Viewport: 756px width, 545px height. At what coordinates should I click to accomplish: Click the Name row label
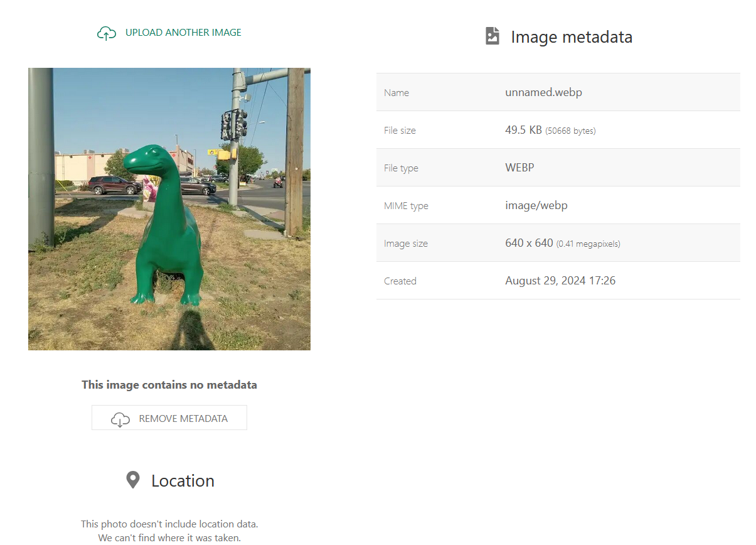click(x=397, y=93)
